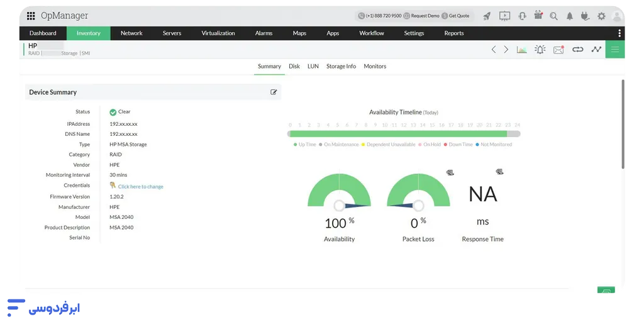Go to previous device with left arrow
644x324 pixels.
[x=494, y=50]
